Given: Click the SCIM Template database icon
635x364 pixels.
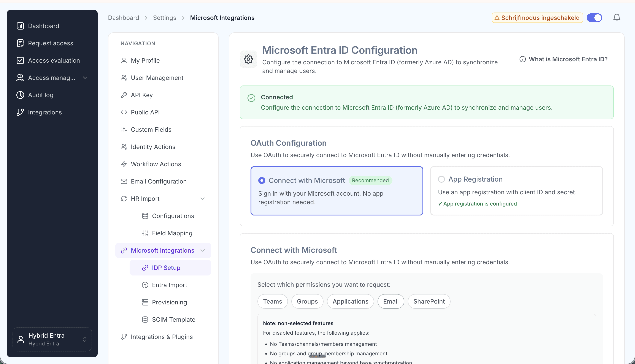Looking at the screenshot, I should click(x=145, y=319).
